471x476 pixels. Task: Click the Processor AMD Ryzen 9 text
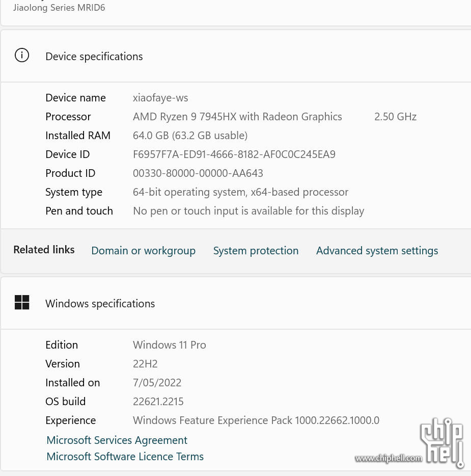(x=237, y=117)
